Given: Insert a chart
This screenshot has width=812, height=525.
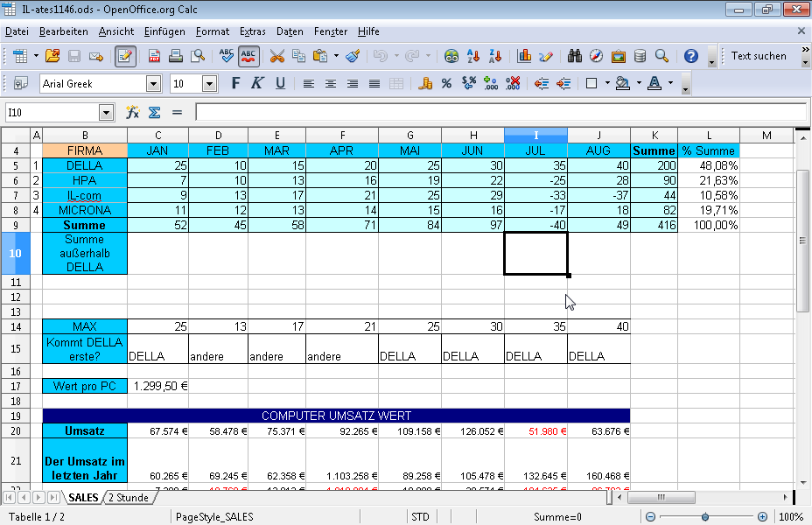Looking at the screenshot, I should coord(524,56).
